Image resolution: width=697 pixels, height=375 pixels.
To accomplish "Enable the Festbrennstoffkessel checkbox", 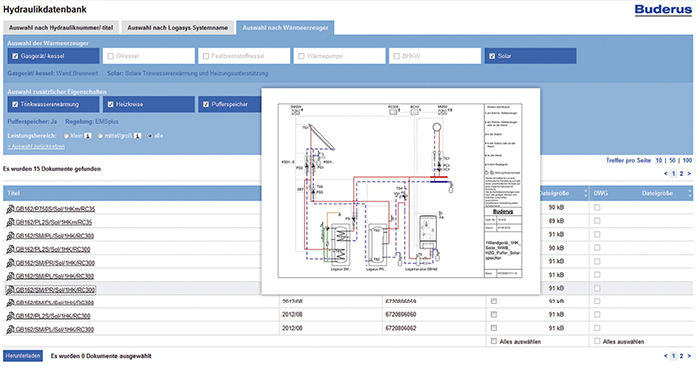I will (206, 56).
